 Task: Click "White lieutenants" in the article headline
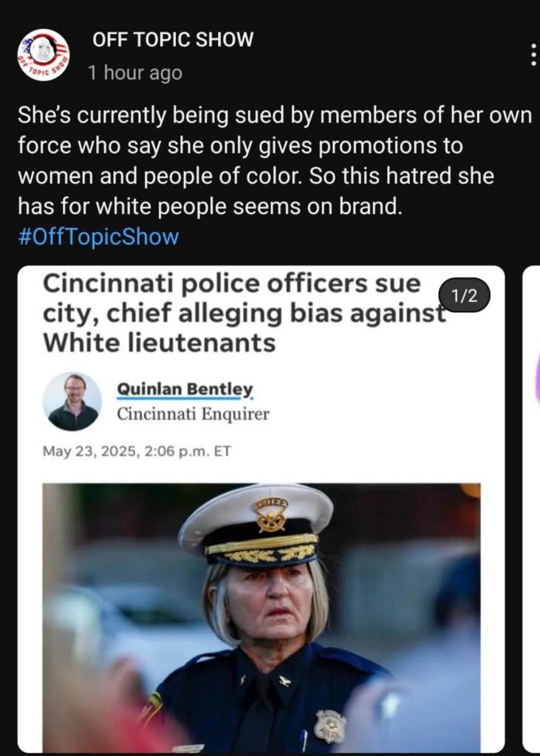(160, 343)
